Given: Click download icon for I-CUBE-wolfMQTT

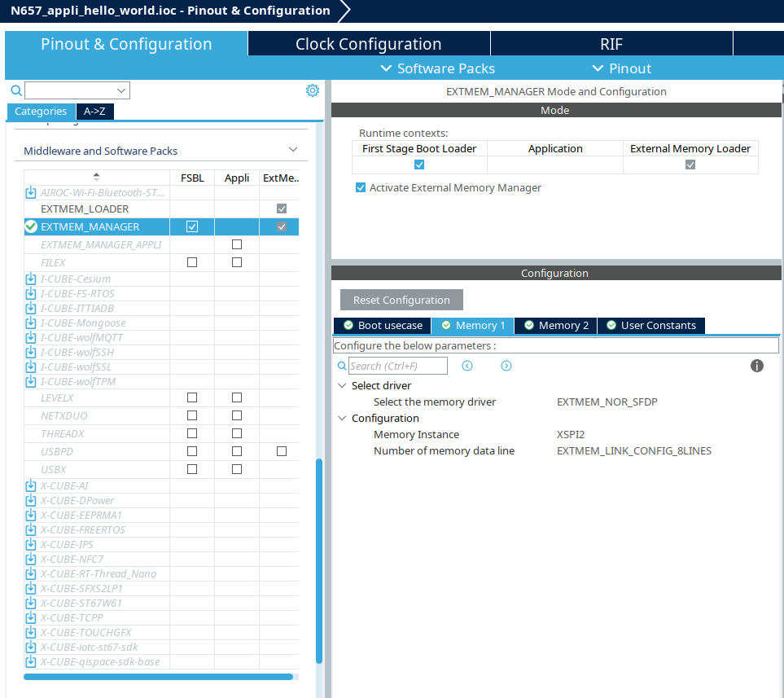Looking at the screenshot, I should coord(31,337).
